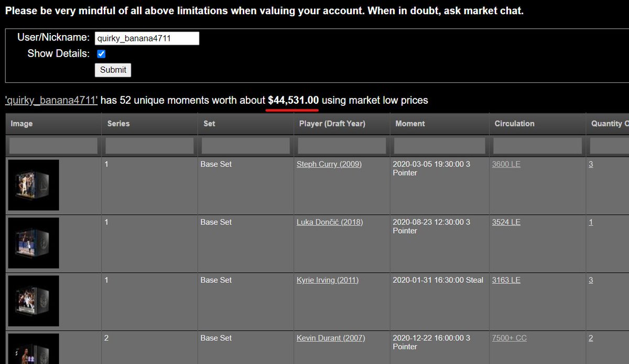This screenshot has width=629, height=364.
Task: Click the Submit button
Action: [113, 70]
